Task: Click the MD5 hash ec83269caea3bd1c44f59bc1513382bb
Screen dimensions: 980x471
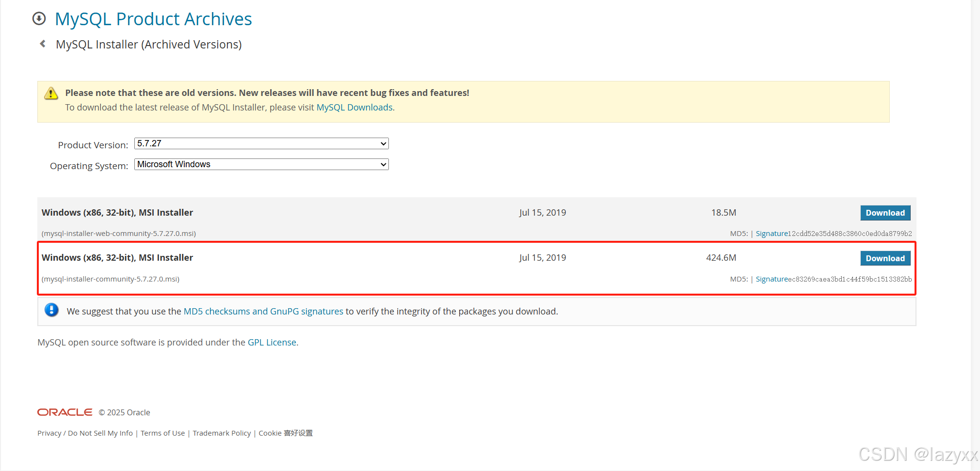Action: 850,279
